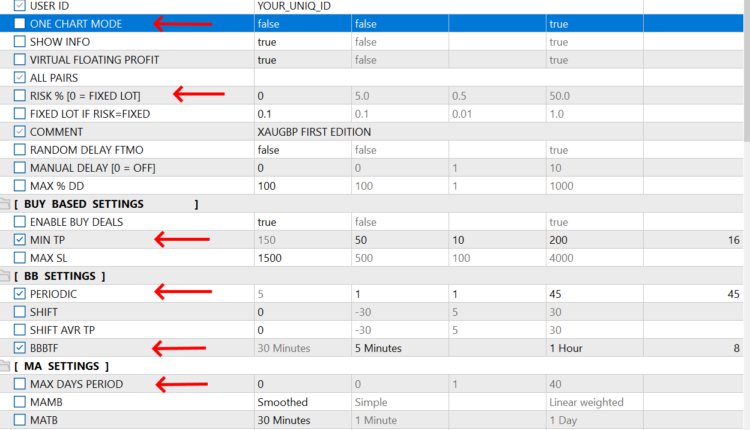750x430 pixels.
Task: Toggle the RISK % checkbox
Action: click(20, 96)
